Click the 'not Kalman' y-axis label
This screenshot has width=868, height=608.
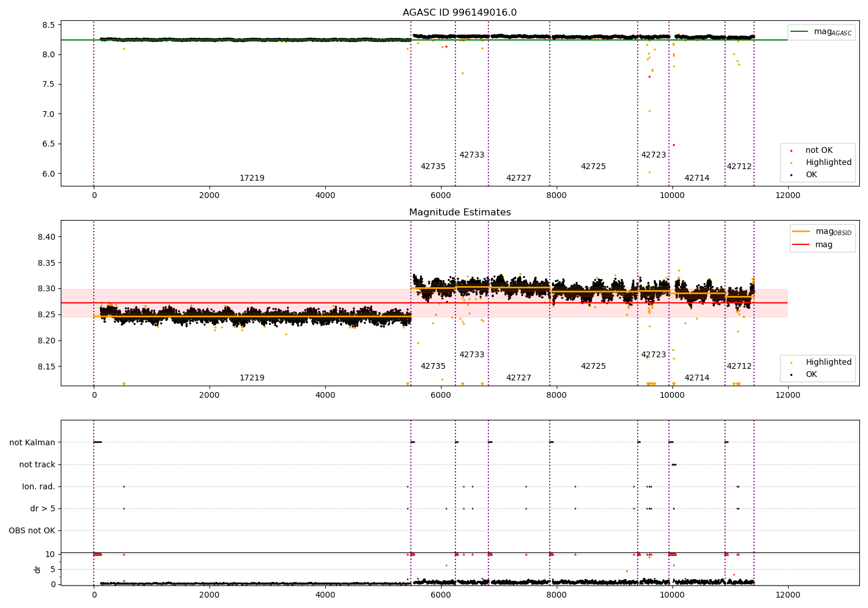32,443
